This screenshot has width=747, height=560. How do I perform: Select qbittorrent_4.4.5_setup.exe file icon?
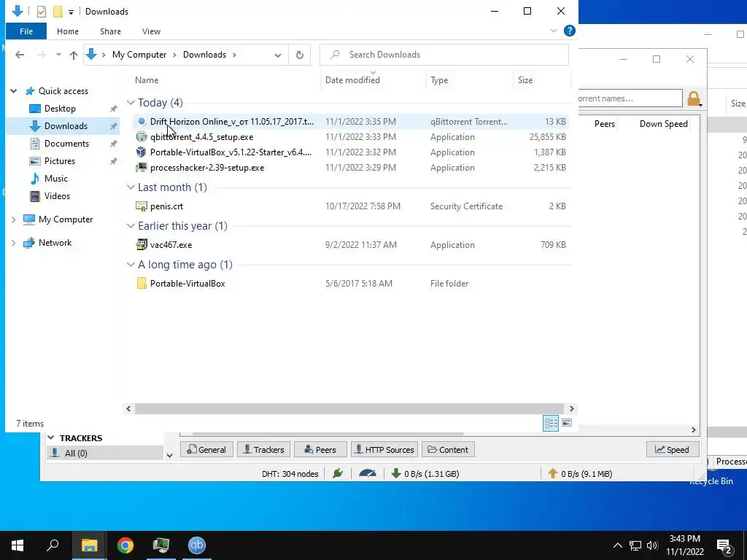point(141,136)
